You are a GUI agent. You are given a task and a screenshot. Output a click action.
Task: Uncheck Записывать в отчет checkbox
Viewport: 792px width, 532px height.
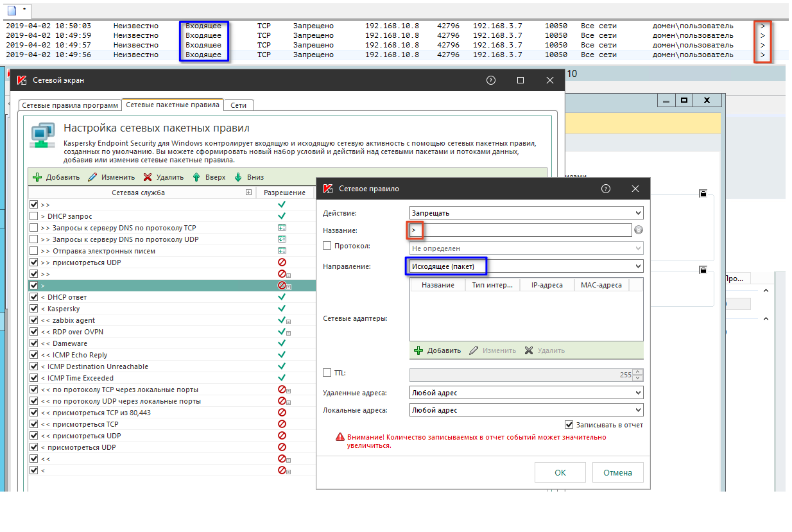tap(569, 425)
